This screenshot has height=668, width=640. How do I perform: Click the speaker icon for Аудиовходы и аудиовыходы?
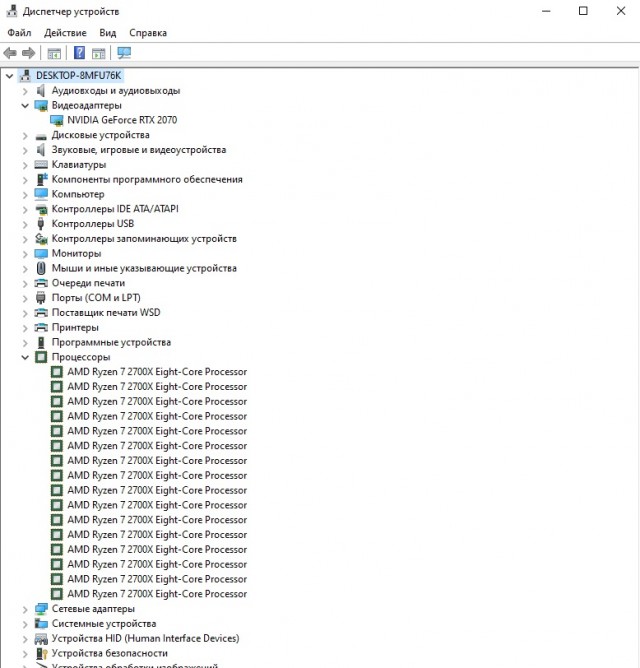pos(41,90)
